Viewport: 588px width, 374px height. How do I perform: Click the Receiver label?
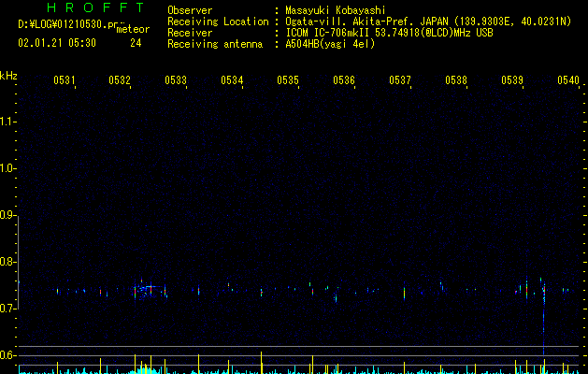190,33
